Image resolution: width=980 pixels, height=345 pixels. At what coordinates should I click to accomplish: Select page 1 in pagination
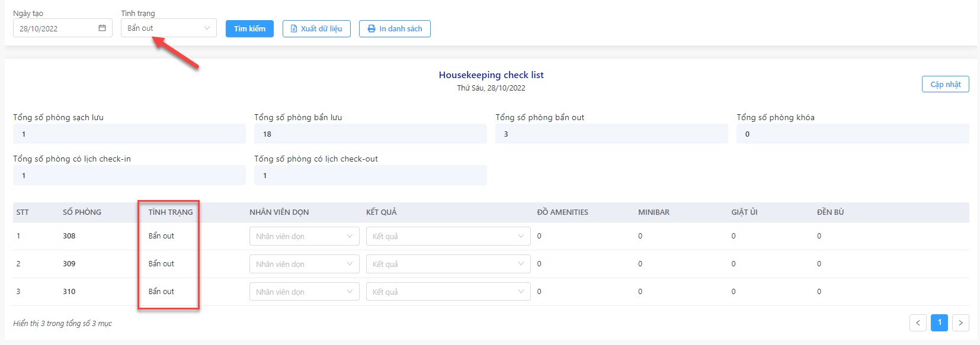939,323
